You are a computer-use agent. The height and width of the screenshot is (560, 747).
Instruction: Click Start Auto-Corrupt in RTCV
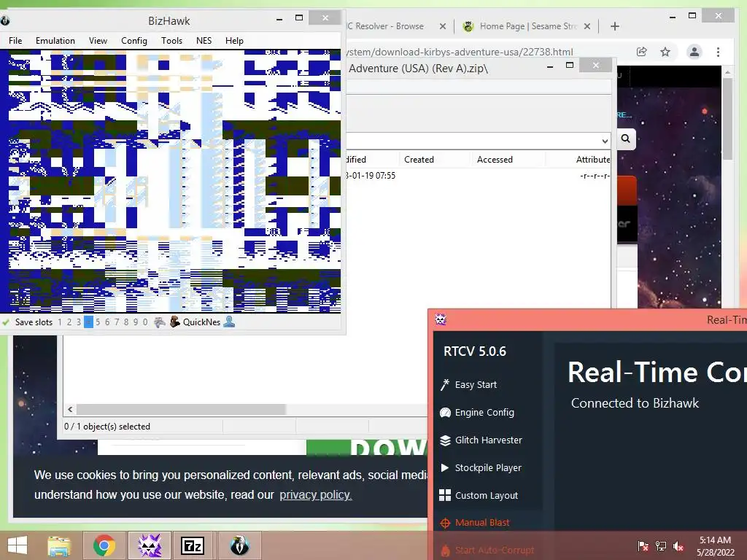487,550
